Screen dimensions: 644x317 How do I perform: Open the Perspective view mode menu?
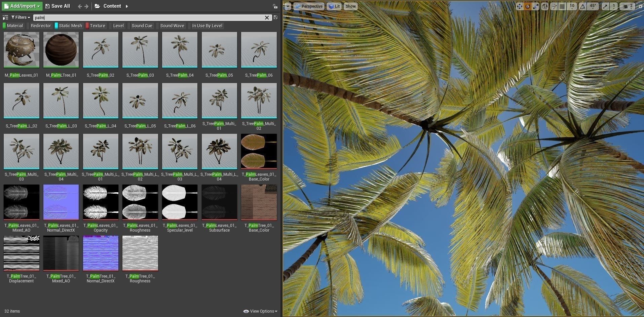(308, 6)
